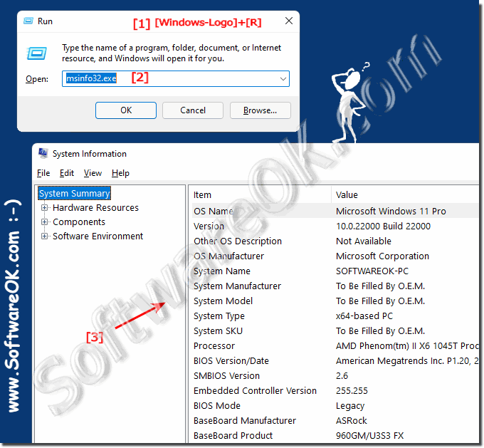This screenshot has height=448, width=484.
Task: Click the value x64-based PC
Action: (x=364, y=316)
